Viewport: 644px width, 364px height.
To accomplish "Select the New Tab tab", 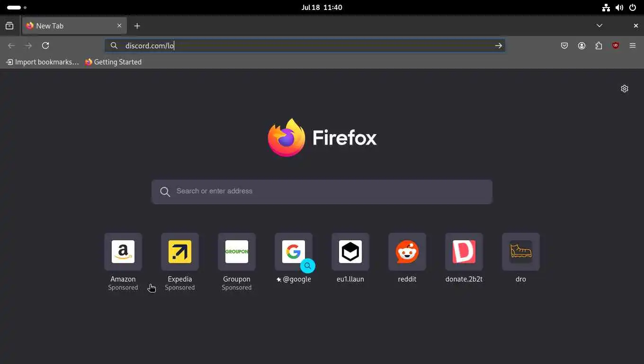I will [x=74, y=26].
